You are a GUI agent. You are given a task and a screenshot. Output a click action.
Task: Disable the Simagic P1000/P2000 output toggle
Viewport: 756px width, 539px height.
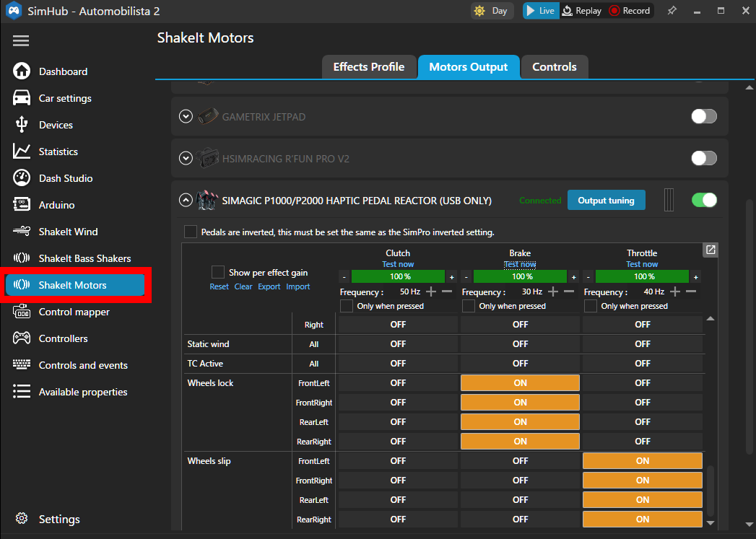[x=704, y=200]
